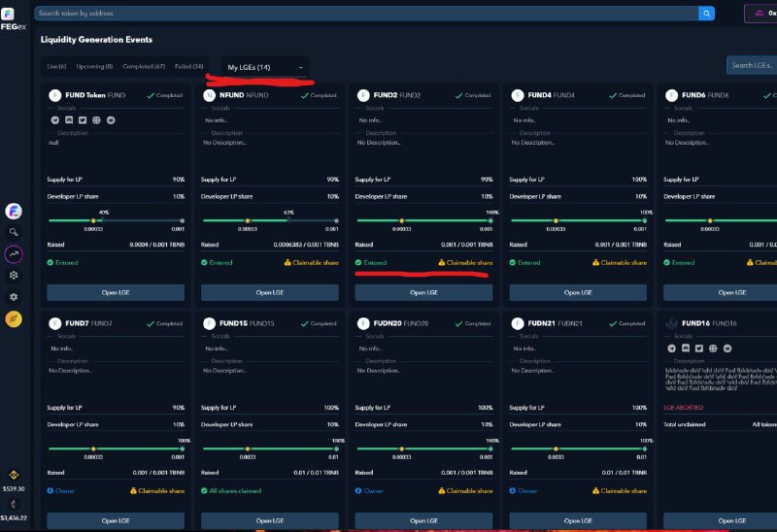Open FUND16's Reddit social icon

[727, 349]
